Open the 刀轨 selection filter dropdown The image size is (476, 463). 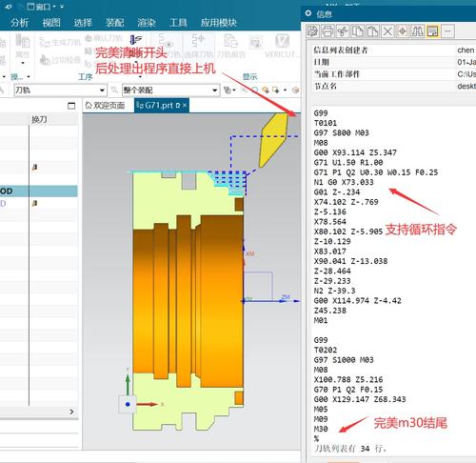click(x=102, y=91)
